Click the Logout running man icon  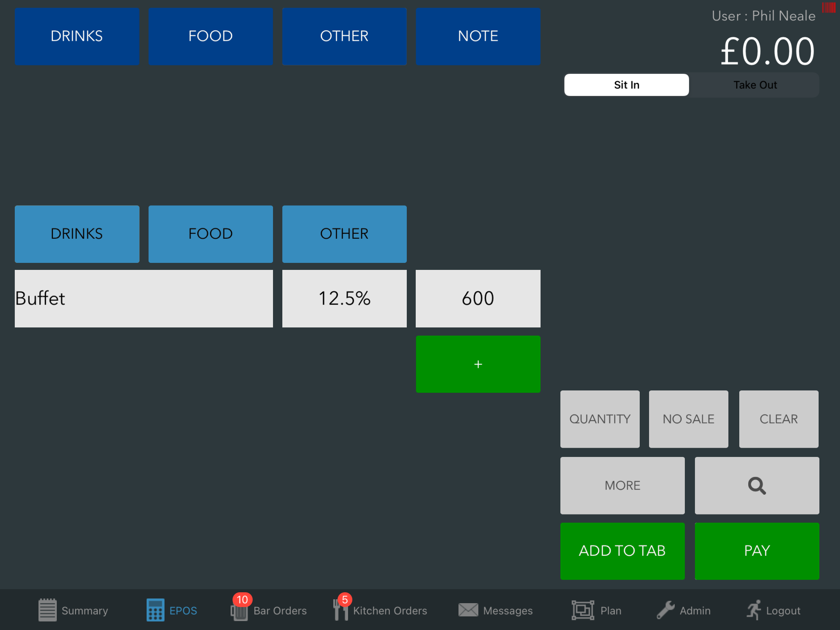point(754,610)
